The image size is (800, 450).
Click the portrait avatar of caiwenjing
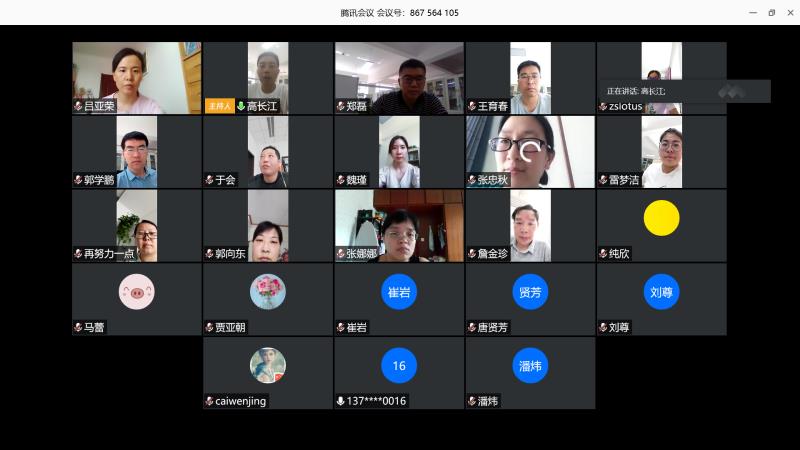pos(267,366)
